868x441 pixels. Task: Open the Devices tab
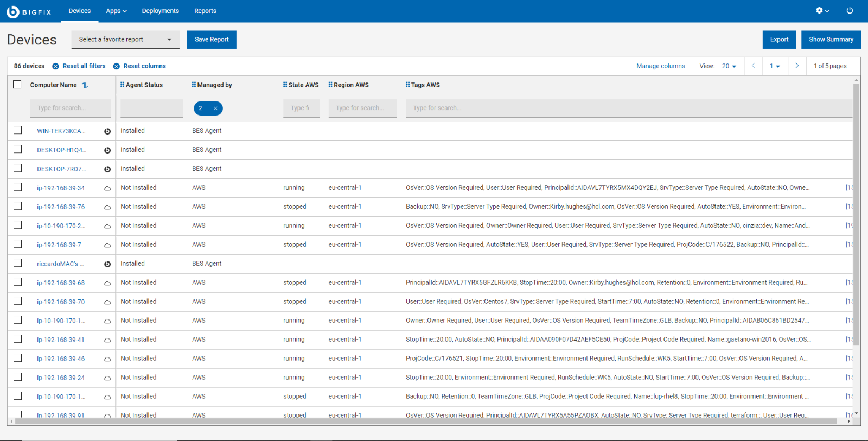click(80, 11)
